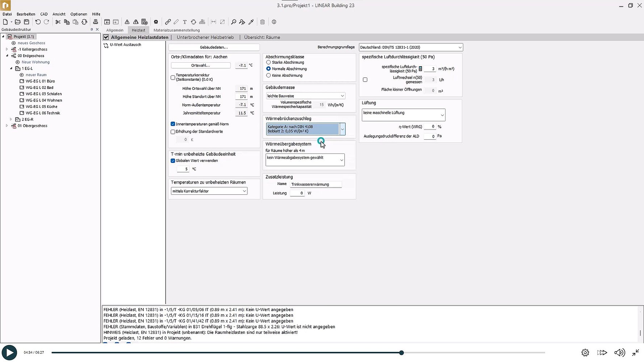Open settings via toolbar gear icon

(x=156, y=22)
